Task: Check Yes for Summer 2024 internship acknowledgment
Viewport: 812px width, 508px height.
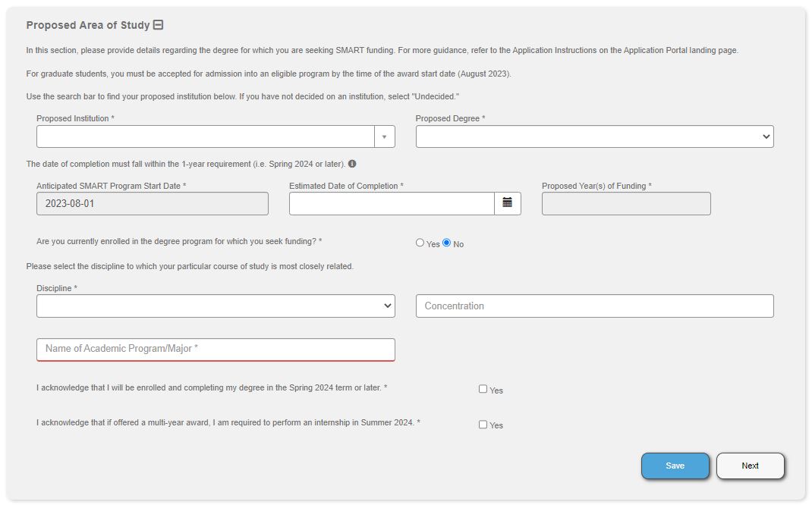Action: coord(483,425)
